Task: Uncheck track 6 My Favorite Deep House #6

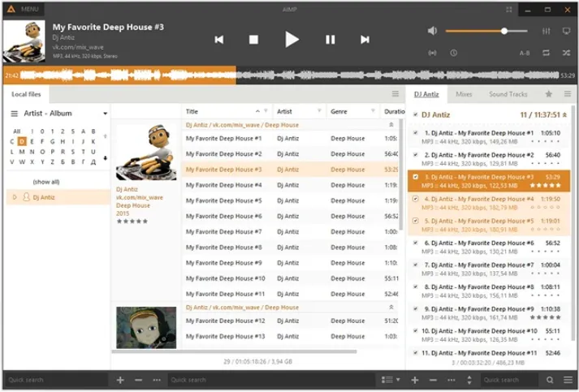Action: pos(416,243)
